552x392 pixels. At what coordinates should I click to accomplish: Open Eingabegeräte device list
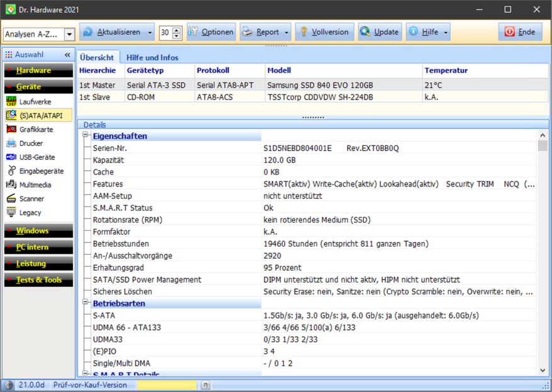click(41, 171)
